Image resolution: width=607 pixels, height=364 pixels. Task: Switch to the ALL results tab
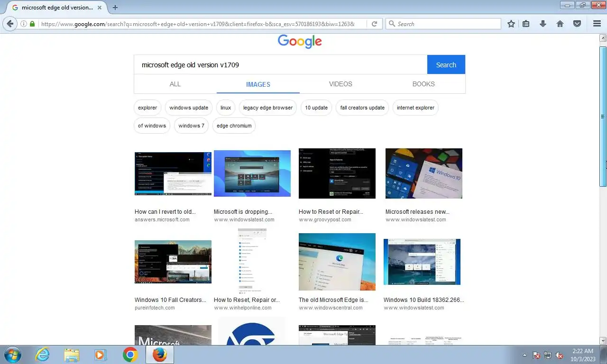coord(175,84)
